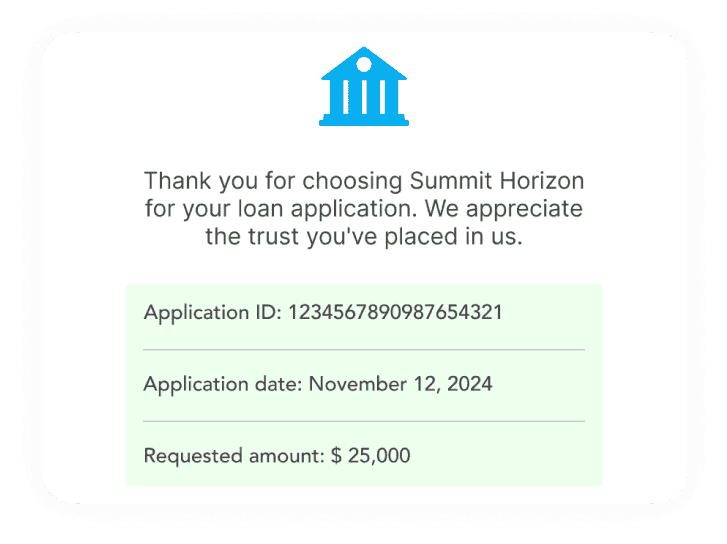This screenshot has width=727, height=544.
Task: Select the application number 1234567890987654321
Action: [x=395, y=312]
